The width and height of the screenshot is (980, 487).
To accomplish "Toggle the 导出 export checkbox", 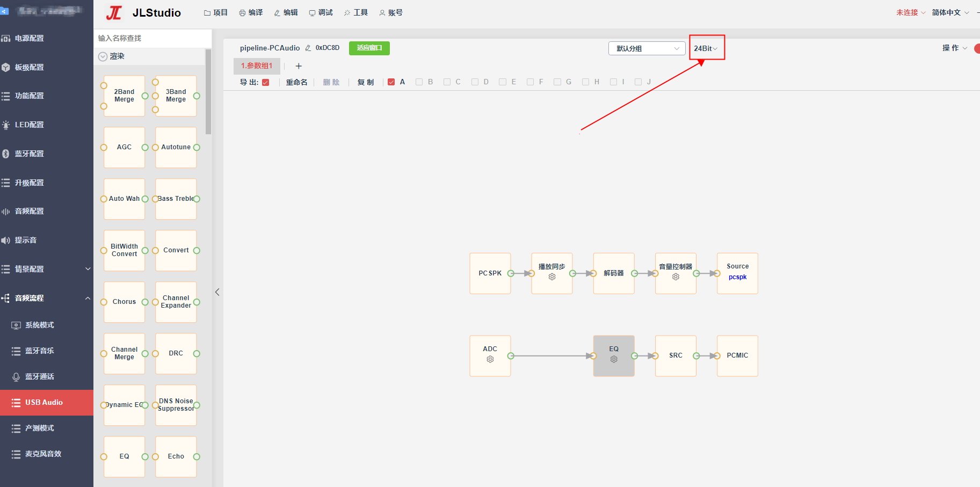I will click(x=266, y=82).
